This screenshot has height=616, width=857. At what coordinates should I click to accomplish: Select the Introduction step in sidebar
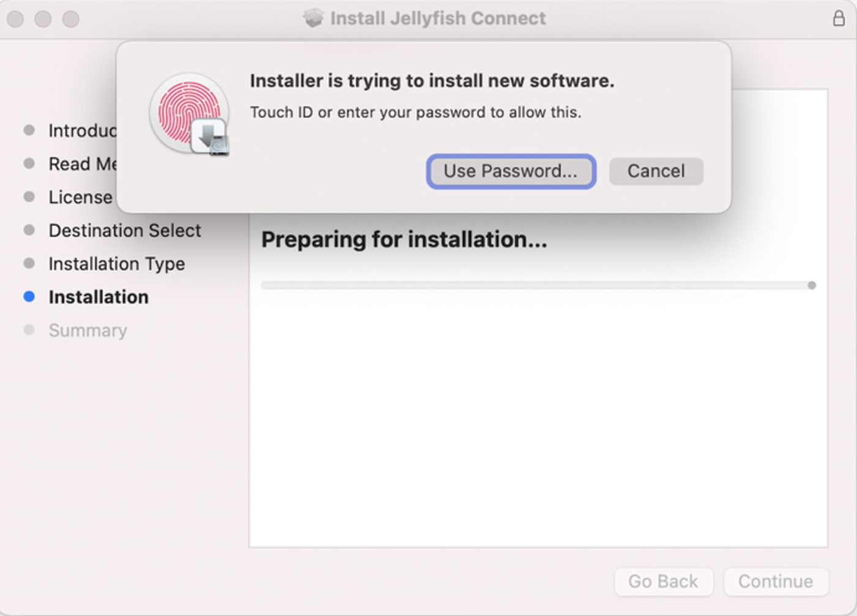(81, 131)
